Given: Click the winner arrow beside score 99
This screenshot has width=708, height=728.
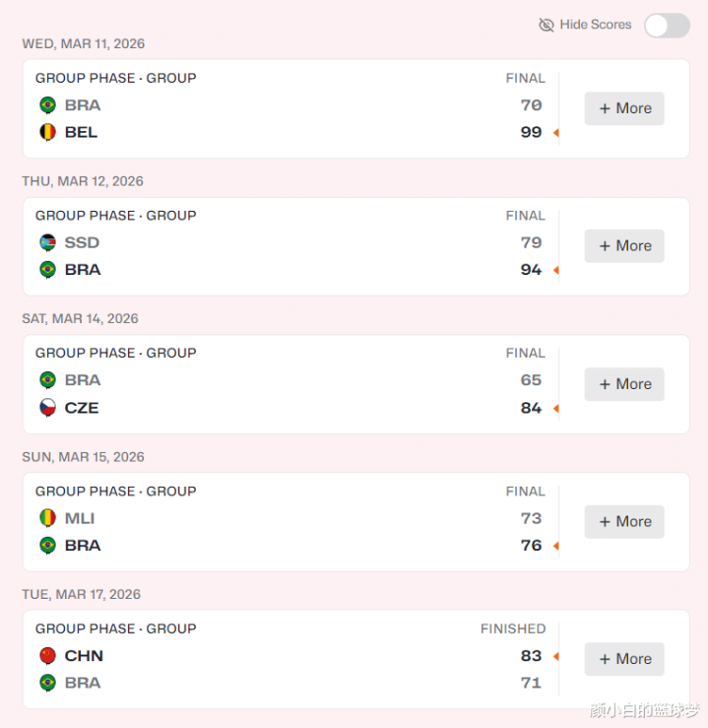Looking at the screenshot, I should 555,133.
